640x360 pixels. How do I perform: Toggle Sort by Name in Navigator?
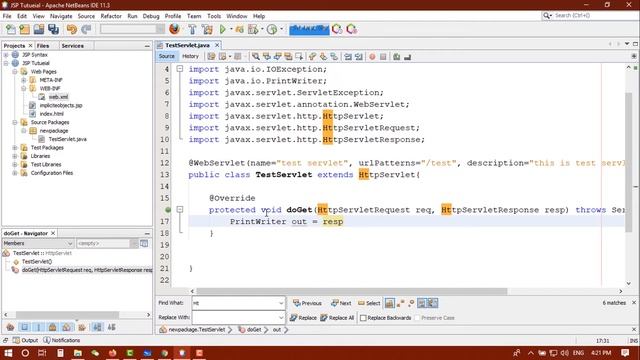pos(97,327)
